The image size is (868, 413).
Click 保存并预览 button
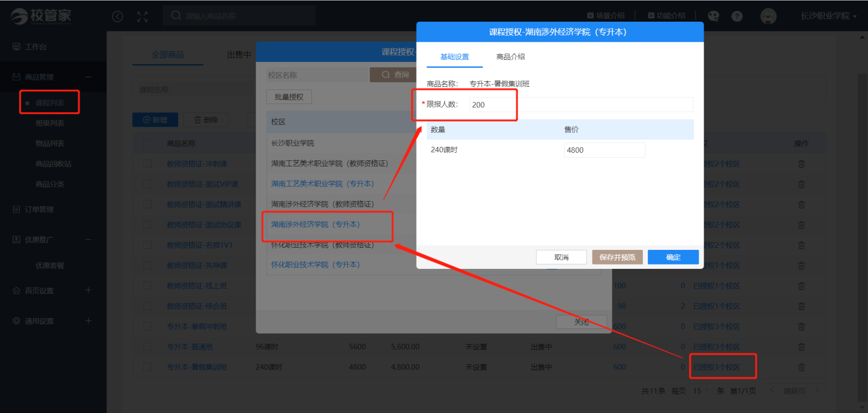click(617, 257)
